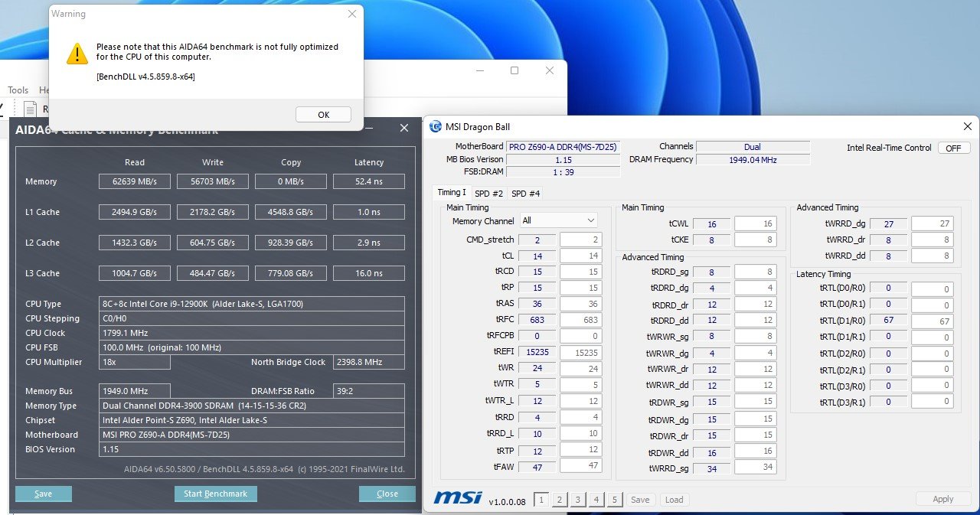Click the tCKE input box

pos(755,240)
